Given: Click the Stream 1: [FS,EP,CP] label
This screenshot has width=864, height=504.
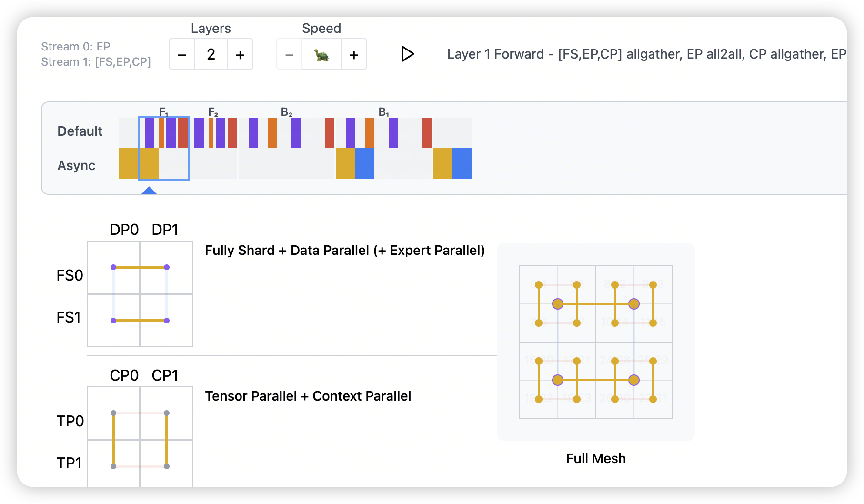Looking at the screenshot, I should pos(96,62).
